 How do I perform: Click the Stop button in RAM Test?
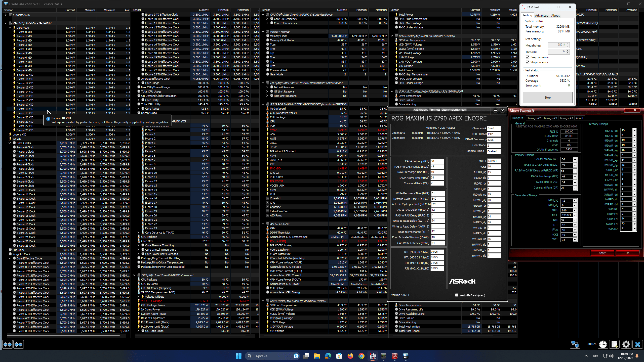pyautogui.click(x=547, y=98)
